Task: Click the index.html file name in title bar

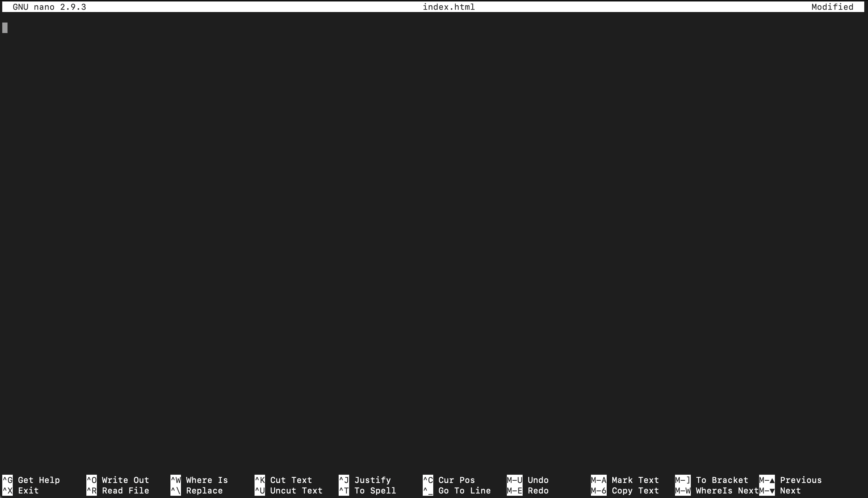Action: click(x=449, y=7)
